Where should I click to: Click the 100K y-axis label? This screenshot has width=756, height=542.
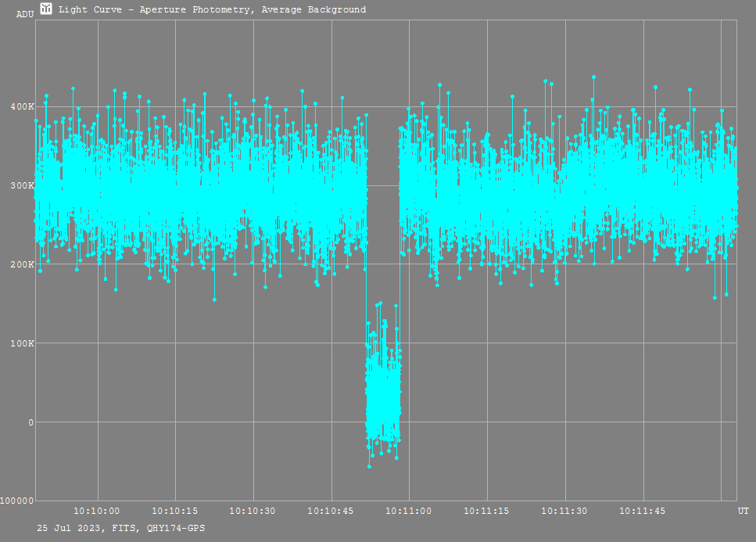pyautogui.click(x=22, y=343)
